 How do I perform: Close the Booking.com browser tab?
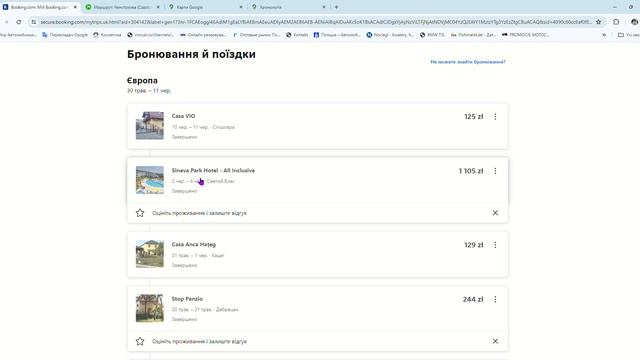coord(75,7)
